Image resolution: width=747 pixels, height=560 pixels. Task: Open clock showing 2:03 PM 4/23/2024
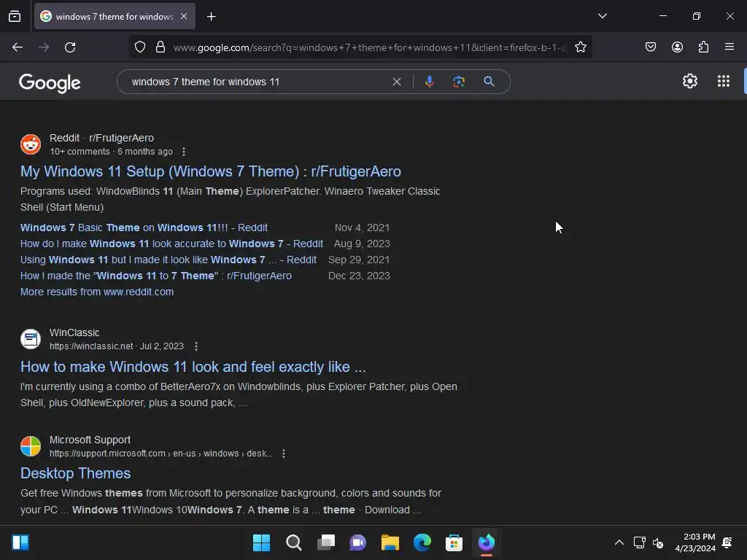coord(695,542)
